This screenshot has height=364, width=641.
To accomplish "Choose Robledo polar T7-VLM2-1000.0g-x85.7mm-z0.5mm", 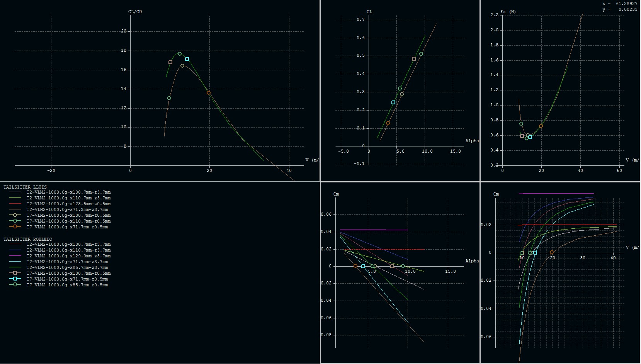I will [x=67, y=285].
